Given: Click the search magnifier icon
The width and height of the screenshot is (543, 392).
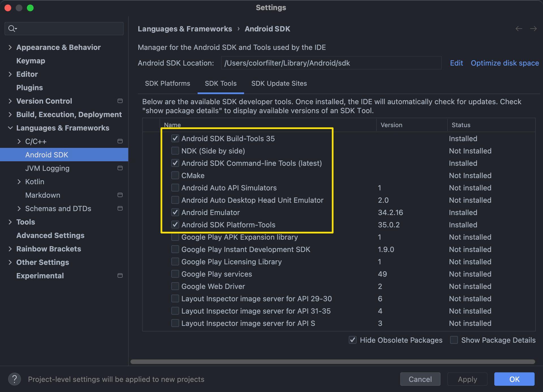Looking at the screenshot, I should pos(12,29).
